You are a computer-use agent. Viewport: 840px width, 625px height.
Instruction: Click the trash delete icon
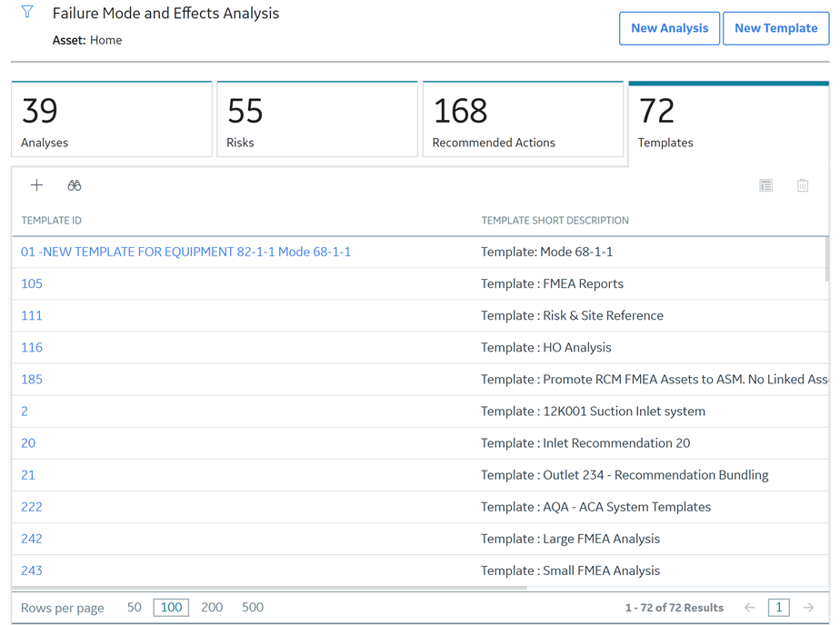tap(803, 185)
